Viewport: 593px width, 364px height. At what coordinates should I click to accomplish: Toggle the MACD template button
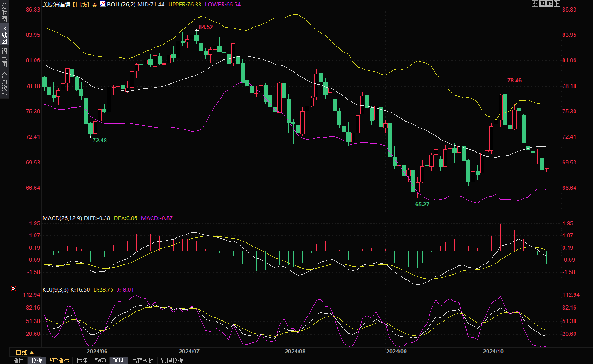[100, 360]
